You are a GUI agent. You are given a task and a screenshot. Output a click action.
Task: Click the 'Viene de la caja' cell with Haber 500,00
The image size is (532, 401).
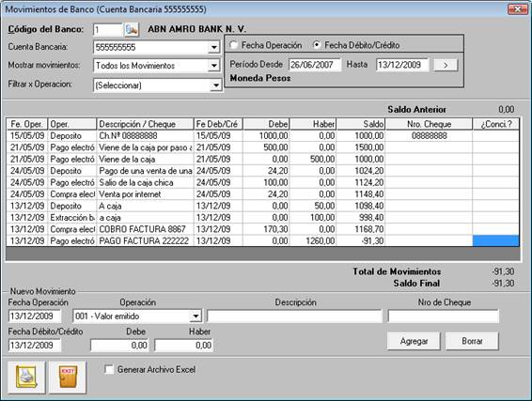[x=145, y=160]
